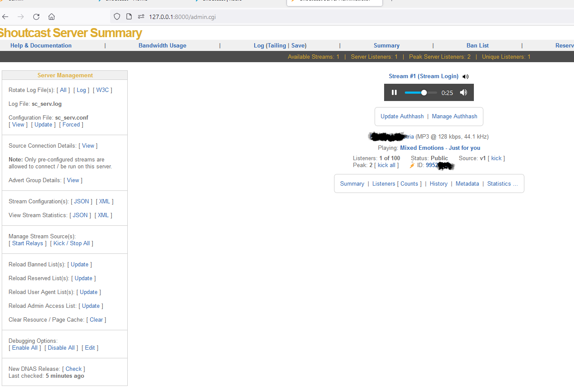
Task: Start Relays for stream sources
Action: [28, 243]
